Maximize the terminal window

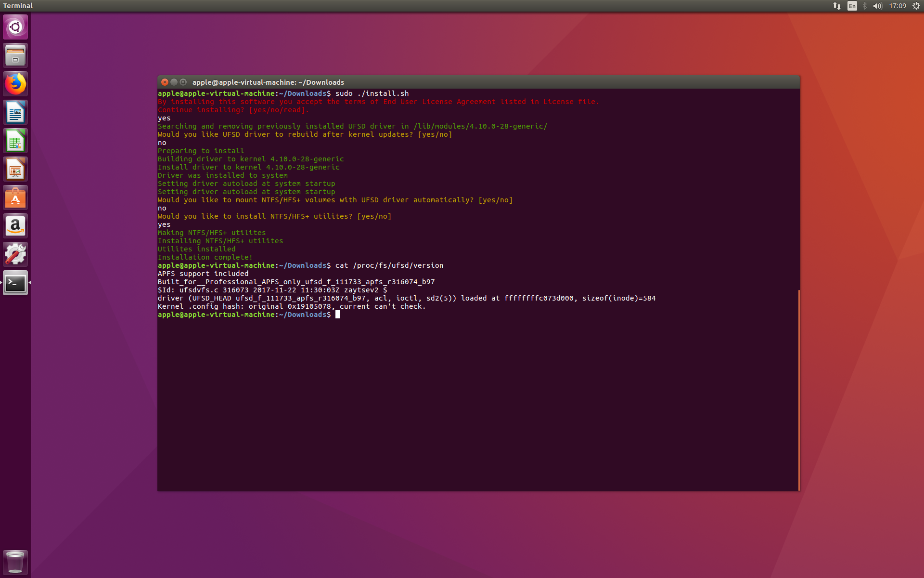click(x=183, y=82)
